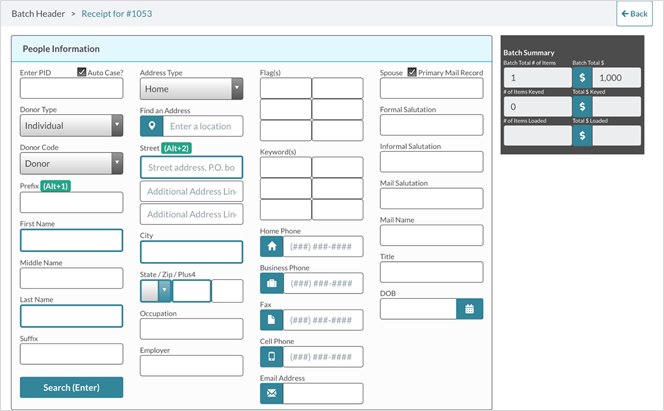Click the Zip code input field
Image resolution: width=664 pixels, height=411 pixels.
191,291
